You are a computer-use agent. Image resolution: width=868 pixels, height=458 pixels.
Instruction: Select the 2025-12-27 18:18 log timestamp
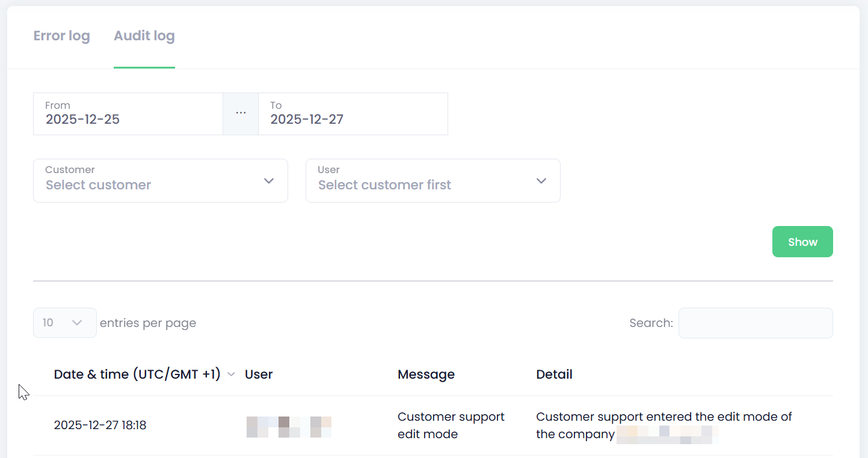click(100, 426)
